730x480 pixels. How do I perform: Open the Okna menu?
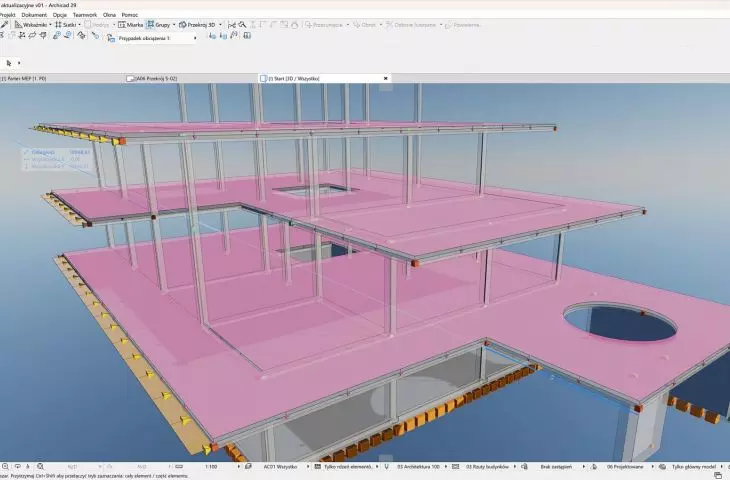[x=109, y=15]
